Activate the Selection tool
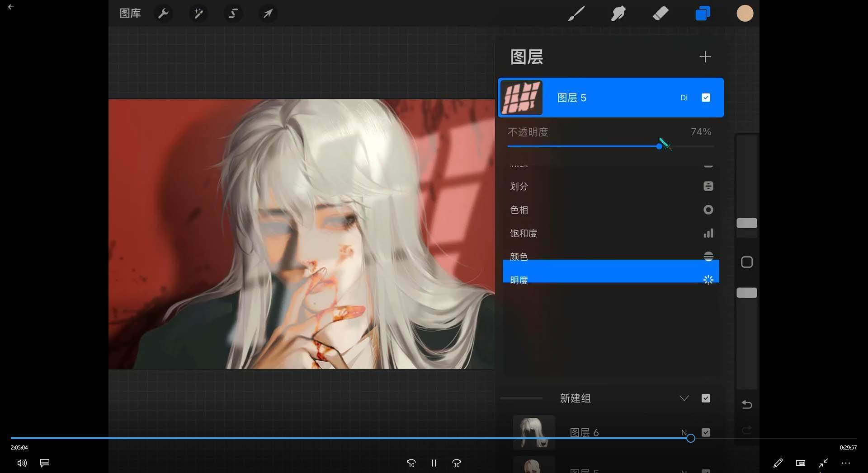Screen dimensions: 868x473 tap(233, 13)
